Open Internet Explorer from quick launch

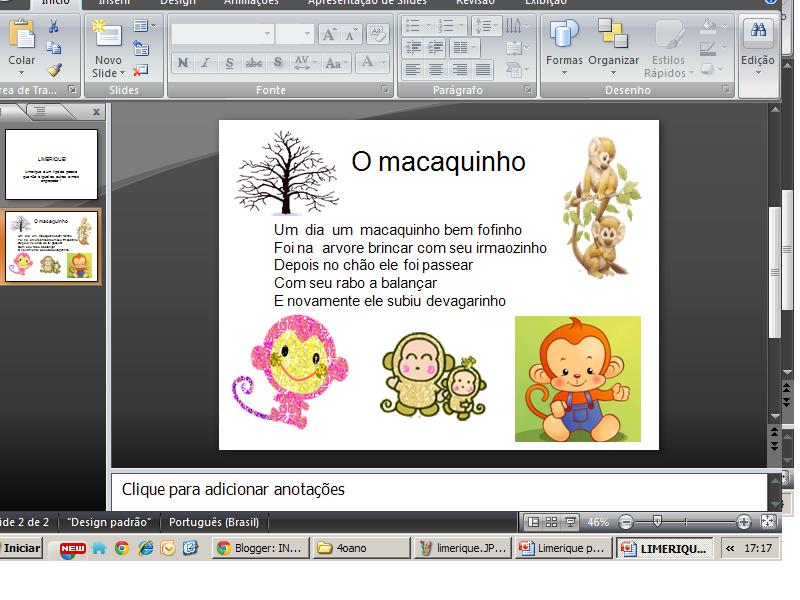pos(145,548)
